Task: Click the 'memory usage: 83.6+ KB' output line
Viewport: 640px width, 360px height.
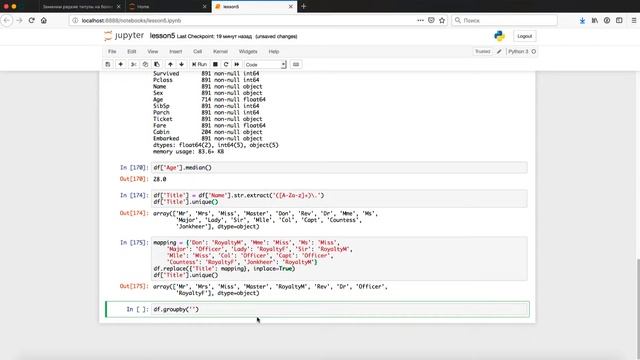Action: pyautogui.click(x=188, y=151)
